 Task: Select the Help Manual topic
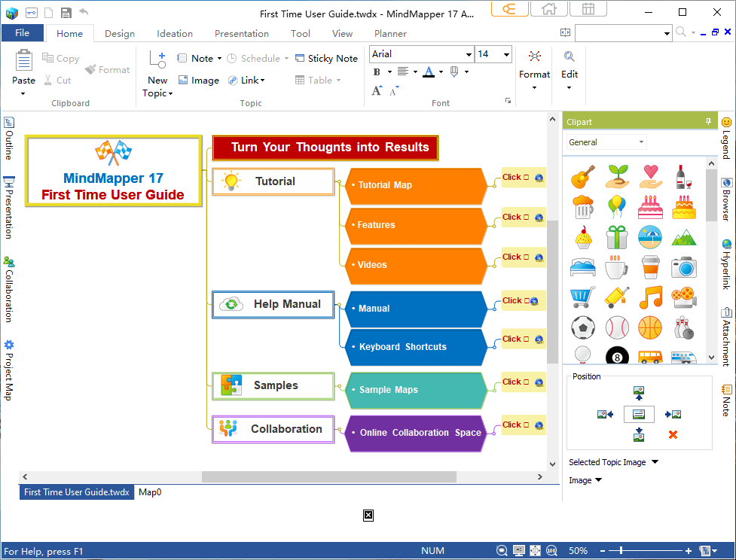(273, 304)
